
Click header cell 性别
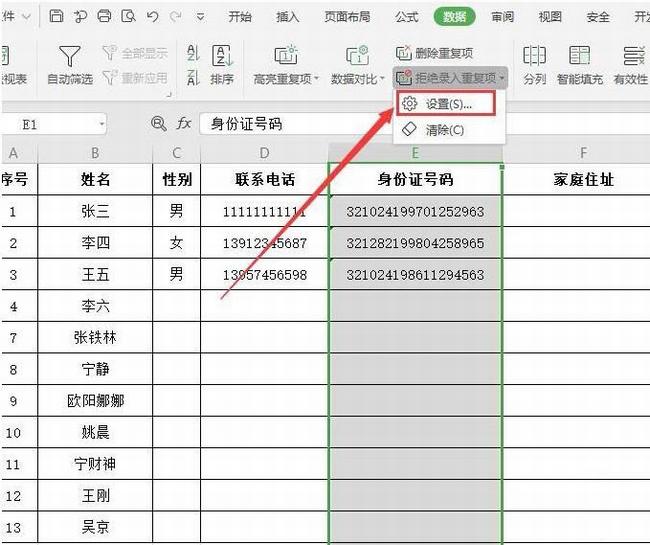(177, 179)
